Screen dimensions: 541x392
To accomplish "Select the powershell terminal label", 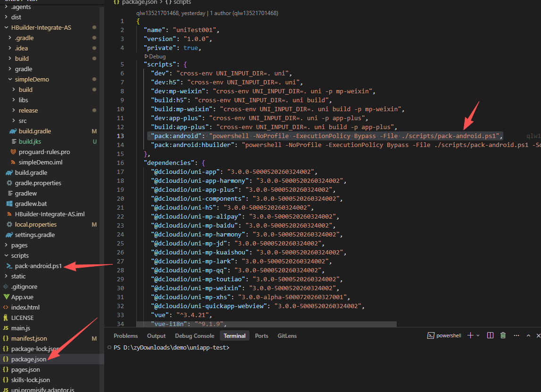I will [444, 335].
